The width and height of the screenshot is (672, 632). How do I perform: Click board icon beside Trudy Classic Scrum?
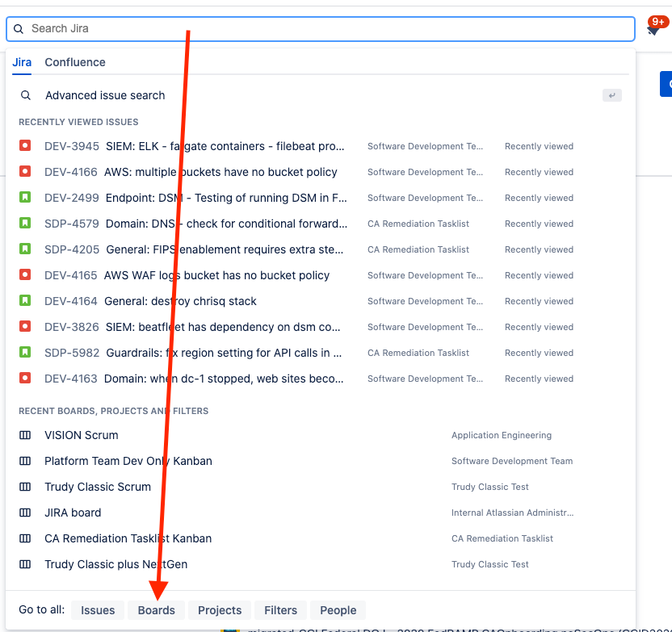[x=25, y=487]
